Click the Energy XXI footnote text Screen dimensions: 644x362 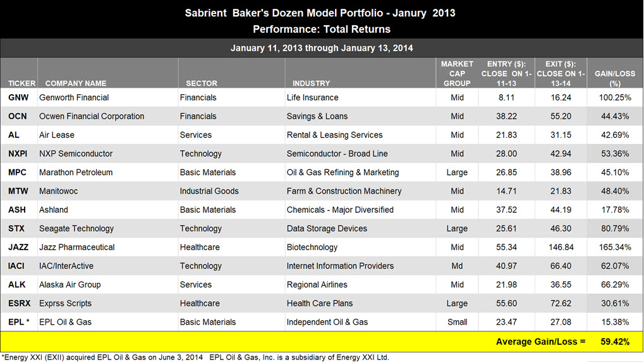coord(195,357)
